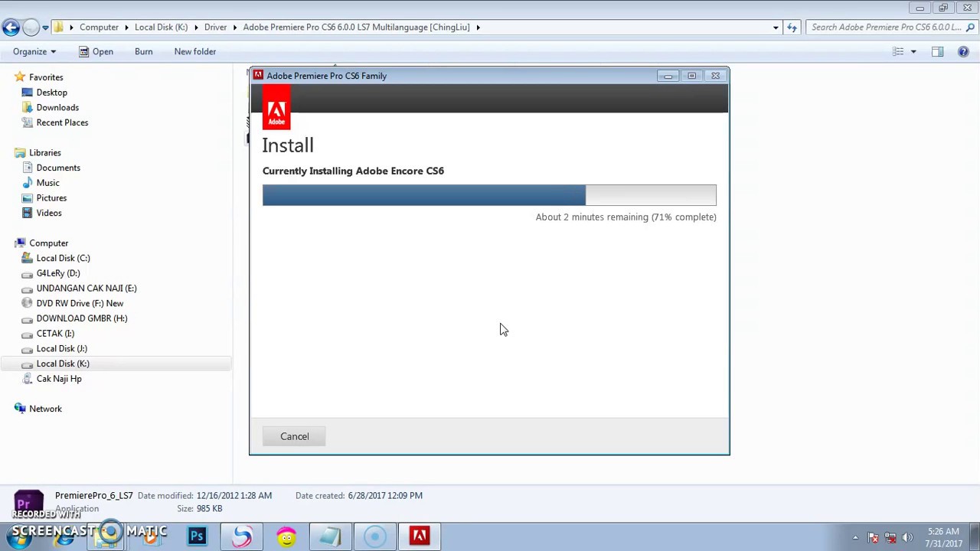Open the address bar history dropdown
Screen dimensions: 980x551
point(776,28)
